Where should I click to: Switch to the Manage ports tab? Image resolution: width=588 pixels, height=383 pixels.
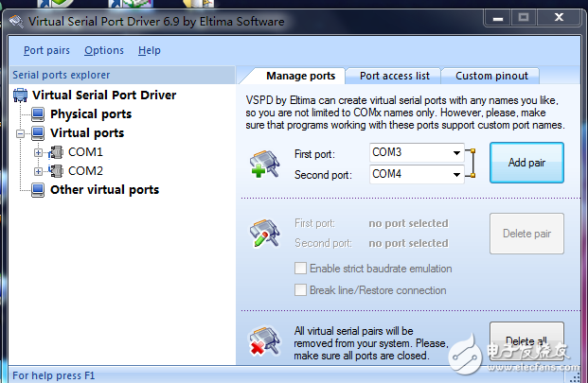300,76
